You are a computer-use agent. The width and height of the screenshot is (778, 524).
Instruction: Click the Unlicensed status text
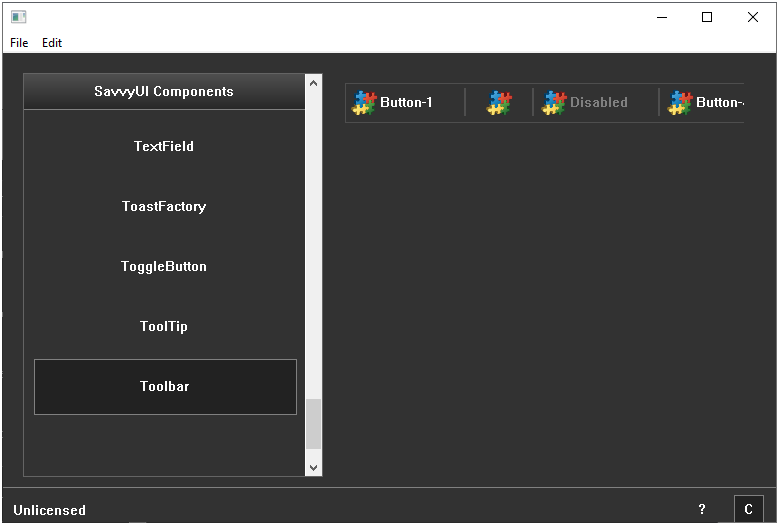coord(50,510)
